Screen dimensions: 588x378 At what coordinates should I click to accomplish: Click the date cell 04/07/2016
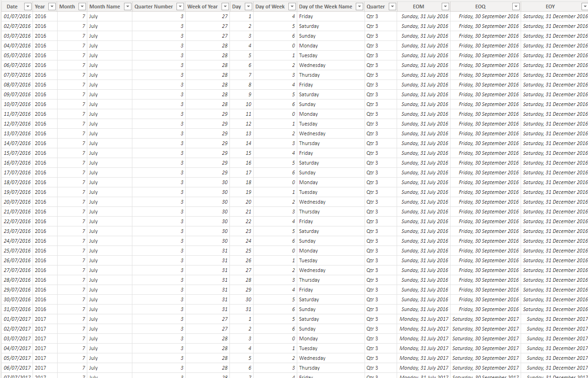17,46
